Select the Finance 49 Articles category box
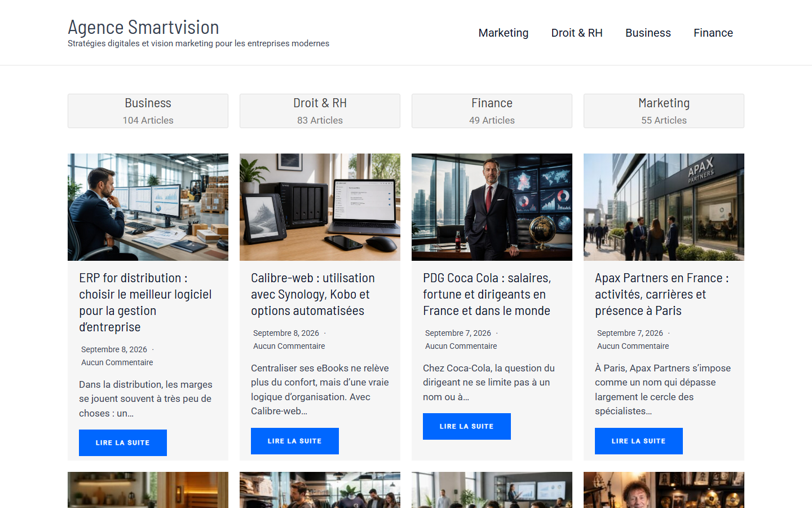This screenshot has width=812, height=508. pos(492,111)
